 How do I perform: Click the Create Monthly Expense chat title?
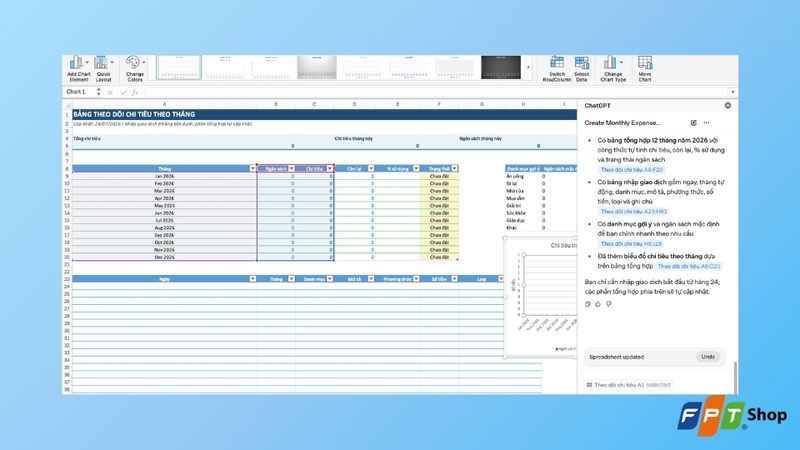coord(622,122)
